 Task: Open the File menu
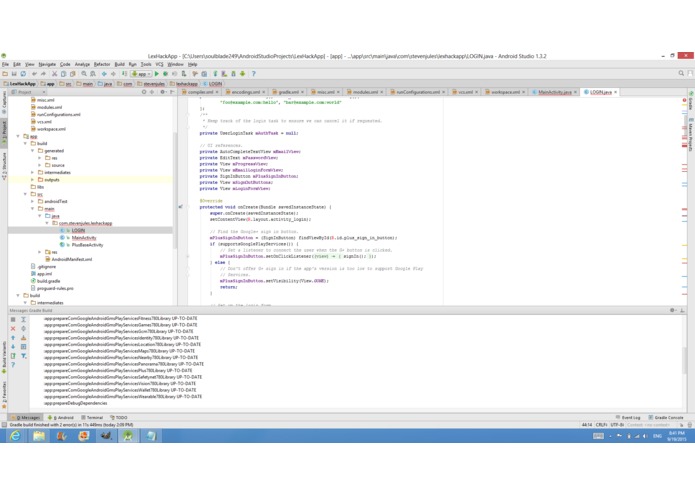[5, 65]
